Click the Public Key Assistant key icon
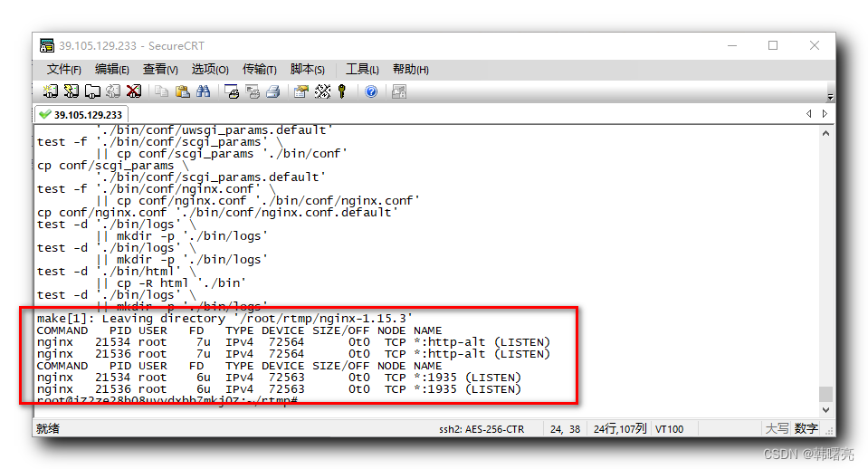868x469 pixels. (x=342, y=91)
